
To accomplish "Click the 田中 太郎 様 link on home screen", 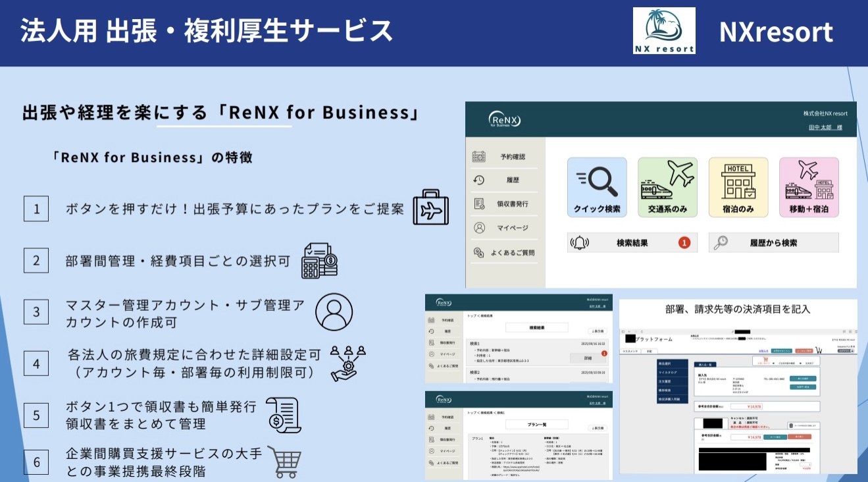I will (825, 128).
